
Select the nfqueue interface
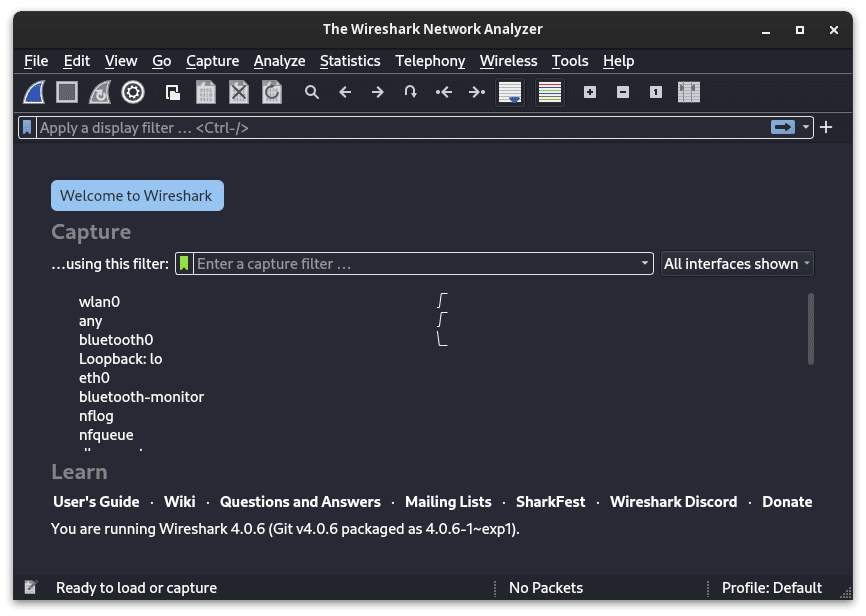(106, 435)
